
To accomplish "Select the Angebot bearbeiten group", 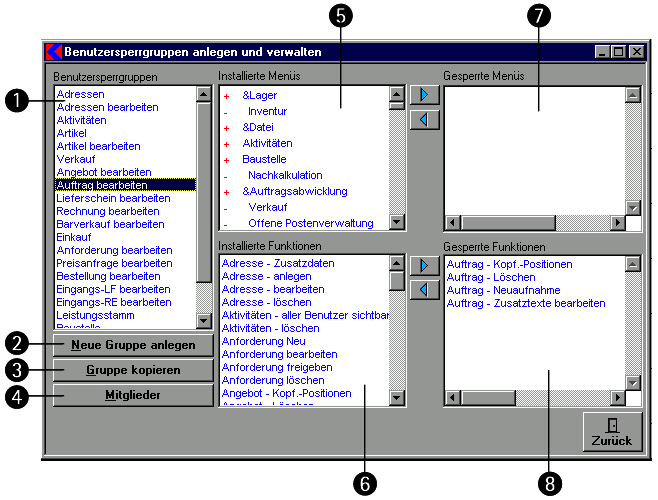I will click(x=104, y=172).
